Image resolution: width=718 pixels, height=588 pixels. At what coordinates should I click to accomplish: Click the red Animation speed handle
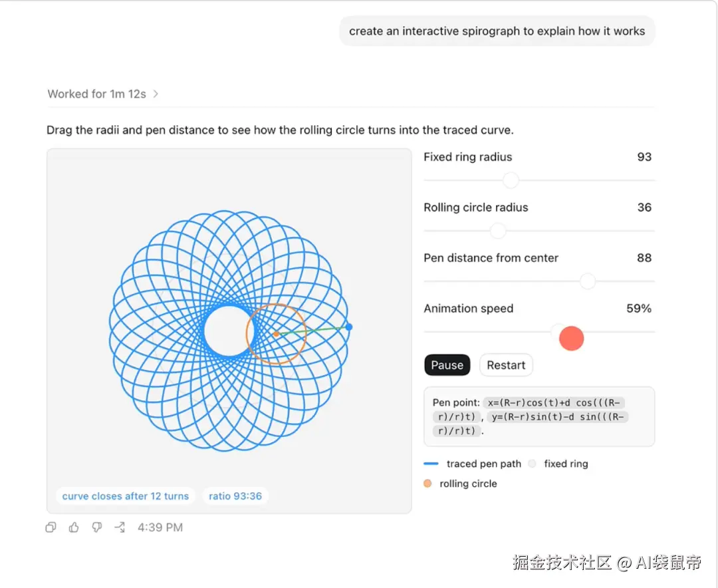click(x=572, y=338)
